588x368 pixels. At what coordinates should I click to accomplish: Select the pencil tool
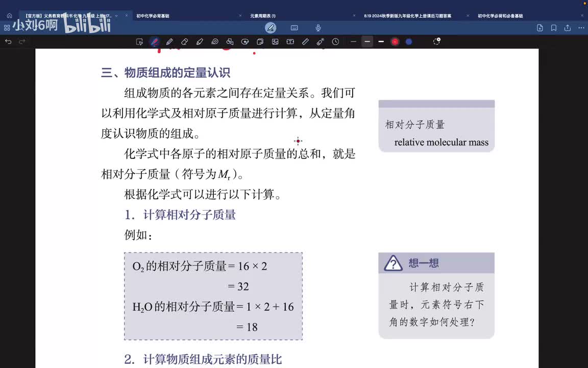click(169, 42)
